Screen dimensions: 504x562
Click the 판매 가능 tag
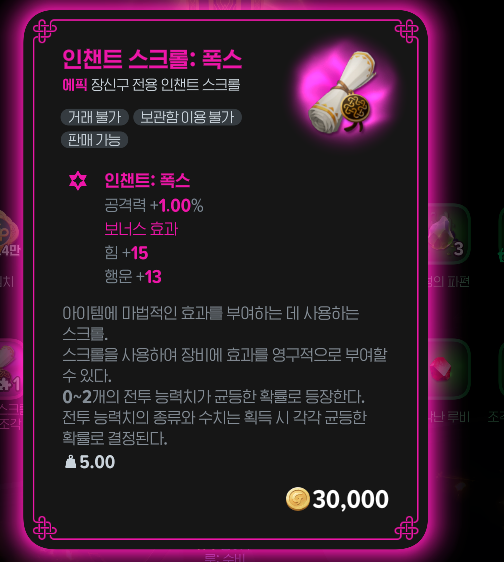94,140
